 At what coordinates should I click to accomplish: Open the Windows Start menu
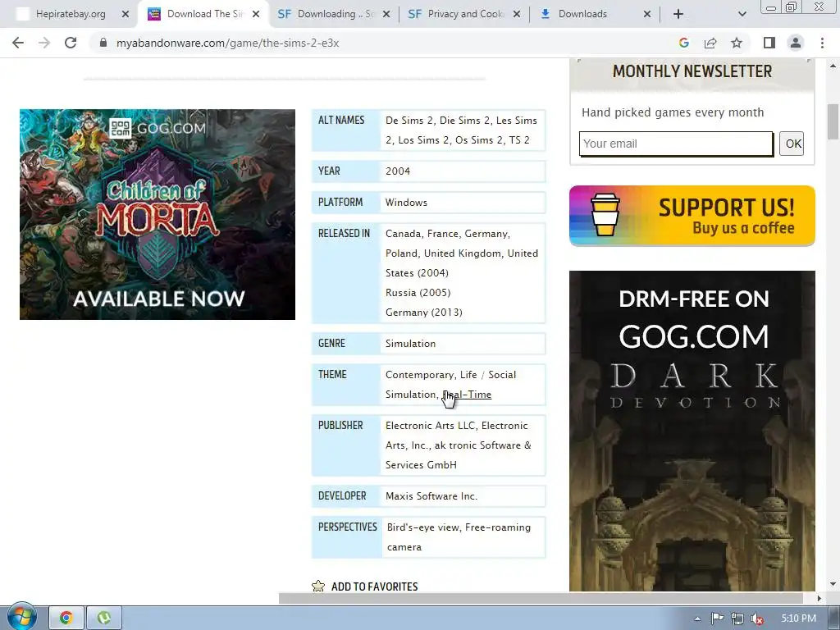click(21, 617)
